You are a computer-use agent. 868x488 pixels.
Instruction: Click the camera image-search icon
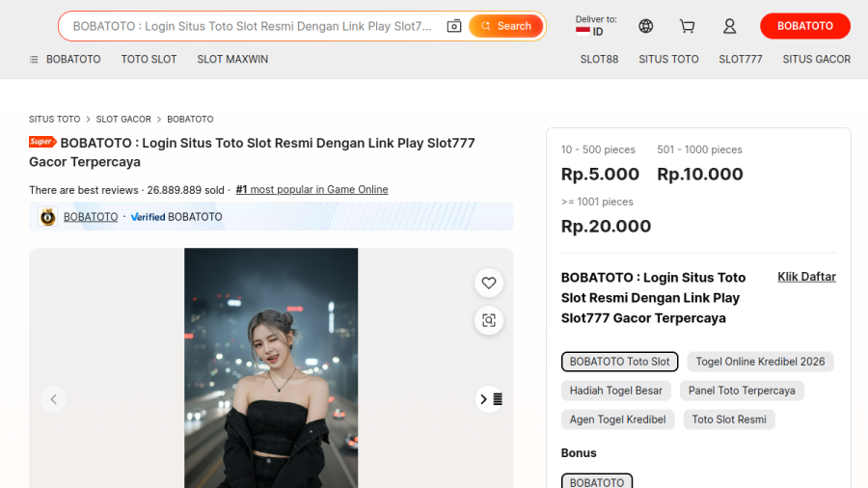[454, 26]
